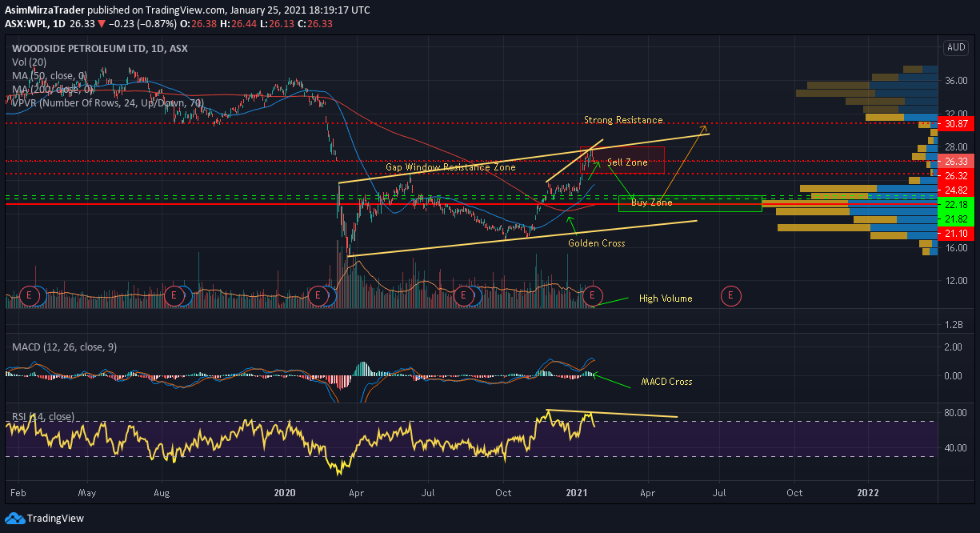Click the earnings E marker beside the High Volume arrow

(591, 295)
